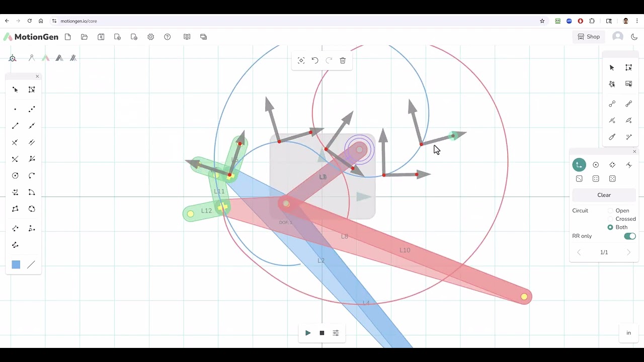Screen dimensions: 644x362
Task: Open the Help question-mark icon
Action: [168, 37]
